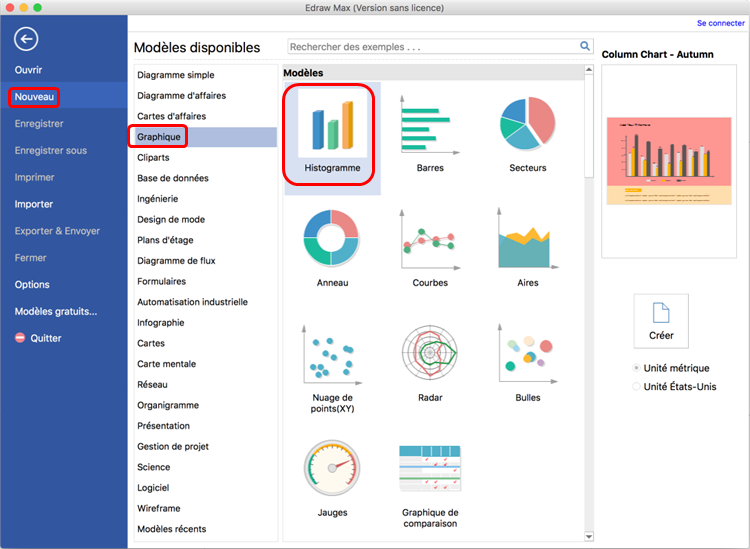Open Exporter & Envoyer in the sidebar

57,231
